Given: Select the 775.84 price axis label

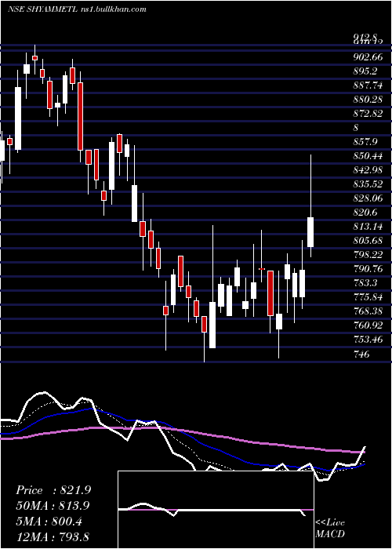Looking at the screenshot, I should pyautogui.click(x=367, y=297).
